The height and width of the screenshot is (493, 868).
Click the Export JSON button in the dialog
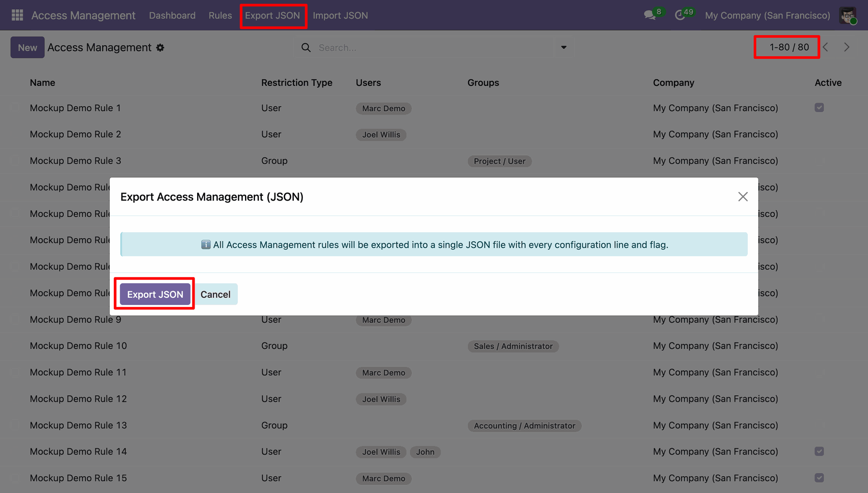155,294
